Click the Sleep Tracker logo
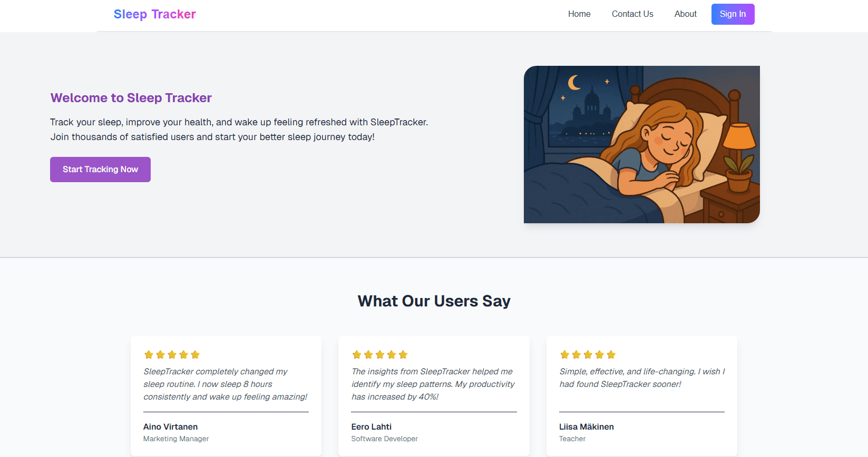Viewport: 868px width, 457px height. (154, 14)
